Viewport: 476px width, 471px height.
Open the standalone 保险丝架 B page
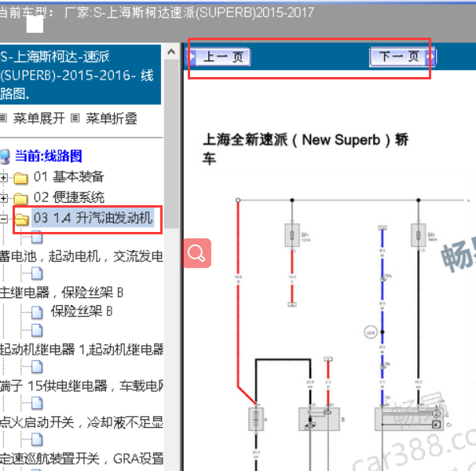tap(82, 311)
